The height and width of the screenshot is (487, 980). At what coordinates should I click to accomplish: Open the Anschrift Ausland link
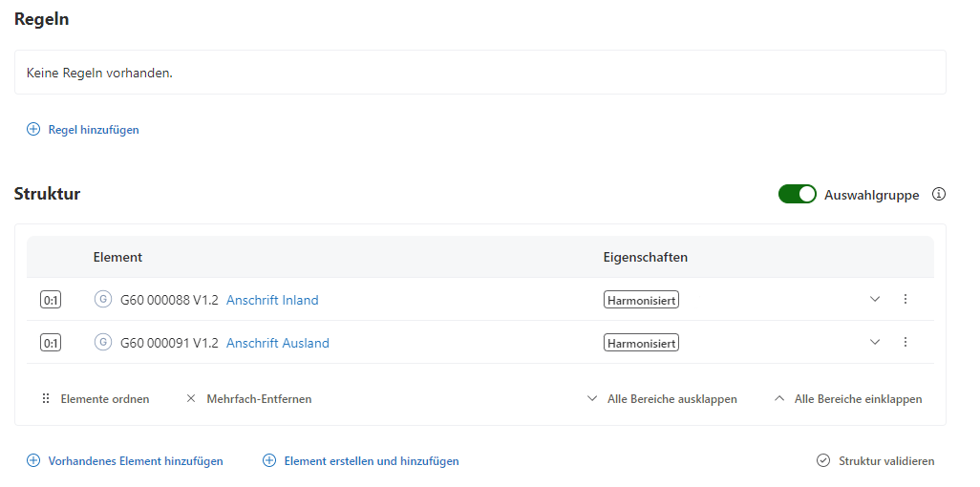pyautogui.click(x=277, y=343)
